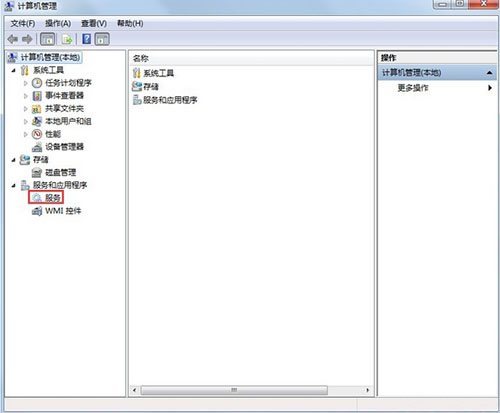Click the Back arrow toolbar icon

point(13,39)
